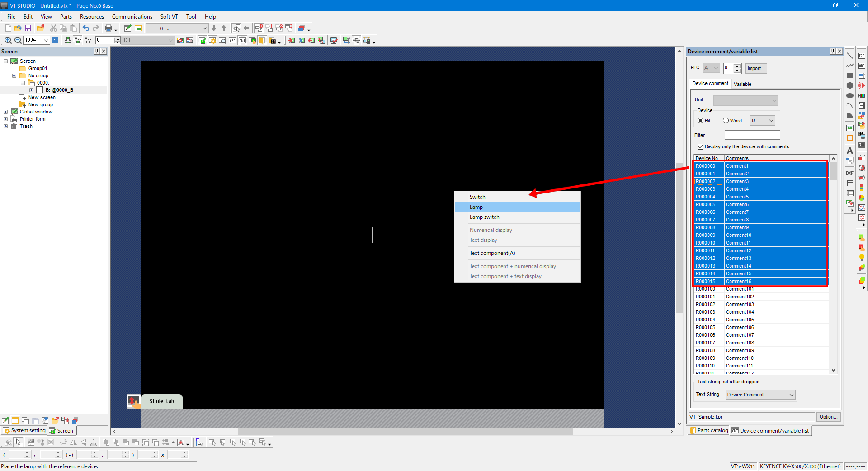This screenshot has height=471, width=868.
Task: Click the DXF import icon
Action: tap(850, 173)
